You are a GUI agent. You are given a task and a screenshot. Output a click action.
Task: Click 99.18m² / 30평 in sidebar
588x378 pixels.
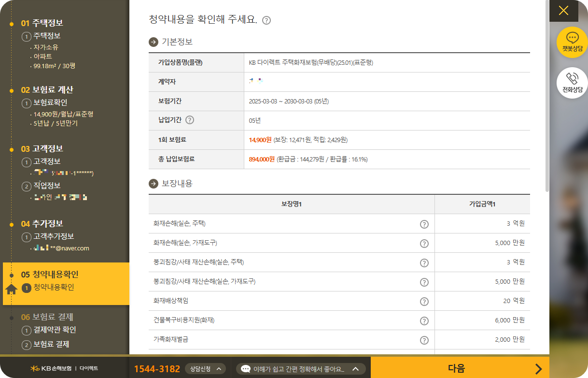(55, 66)
